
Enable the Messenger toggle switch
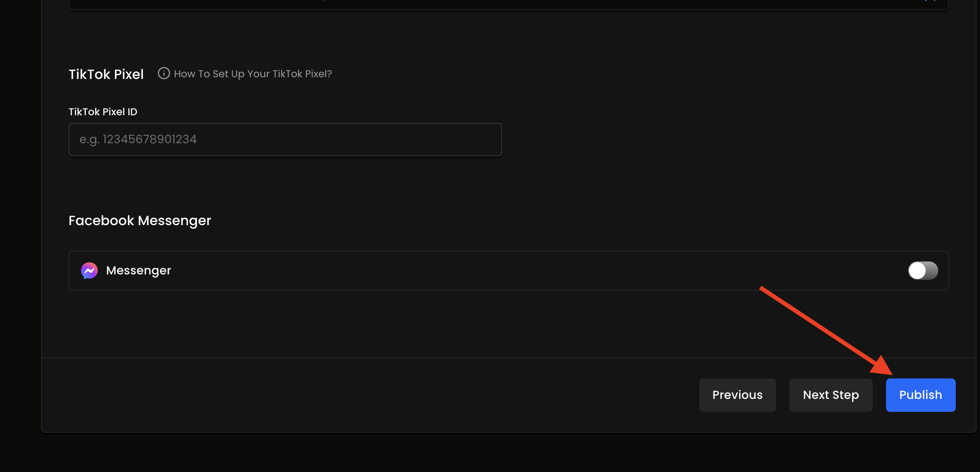click(923, 271)
